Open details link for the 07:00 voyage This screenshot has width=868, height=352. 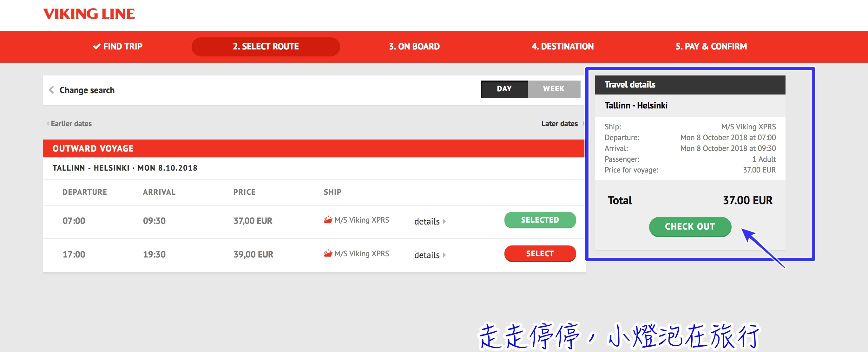point(427,221)
